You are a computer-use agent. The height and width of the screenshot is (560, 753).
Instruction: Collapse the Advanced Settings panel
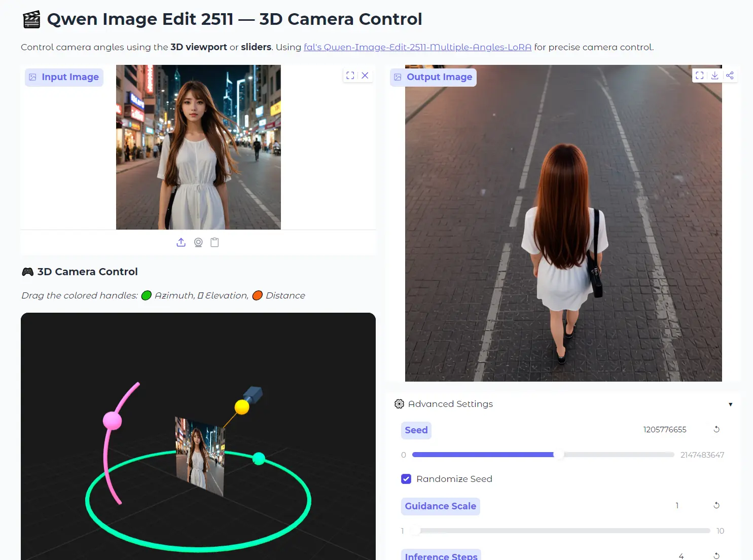pyautogui.click(x=730, y=404)
